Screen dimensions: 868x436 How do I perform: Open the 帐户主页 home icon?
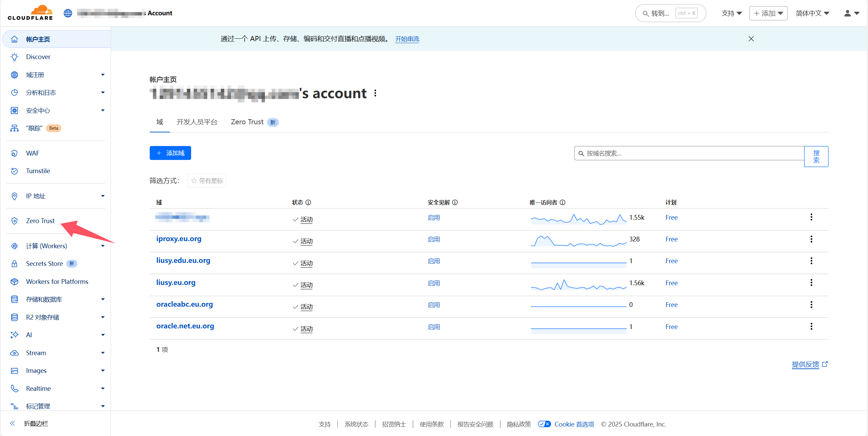(14, 39)
